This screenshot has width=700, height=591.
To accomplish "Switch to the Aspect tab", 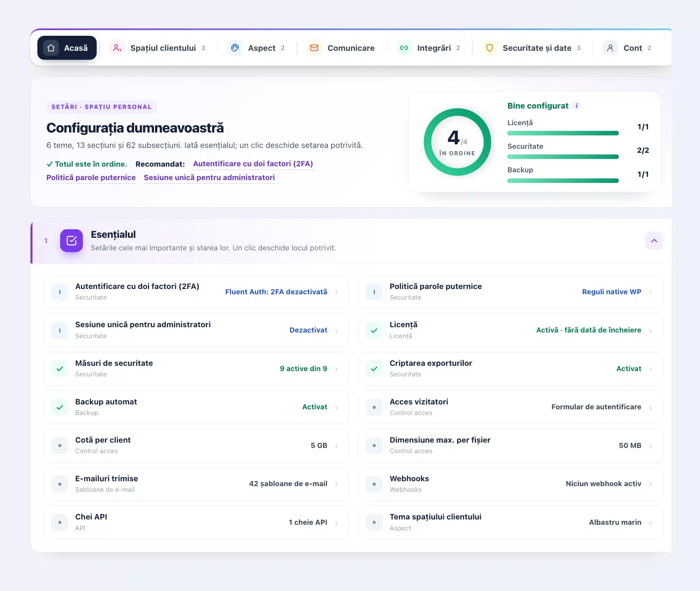I will point(256,48).
